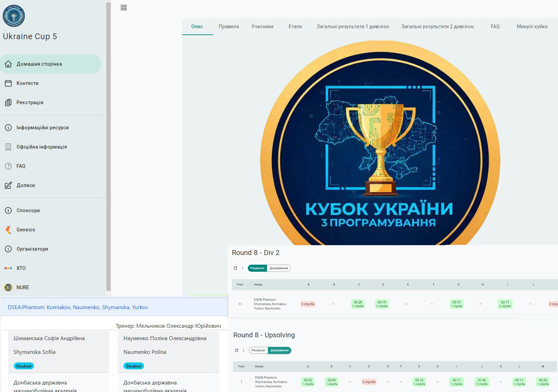This screenshot has height=392, width=558.
Task: Open Спонсори sidebar entry
Action: click(x=51, y=210)
